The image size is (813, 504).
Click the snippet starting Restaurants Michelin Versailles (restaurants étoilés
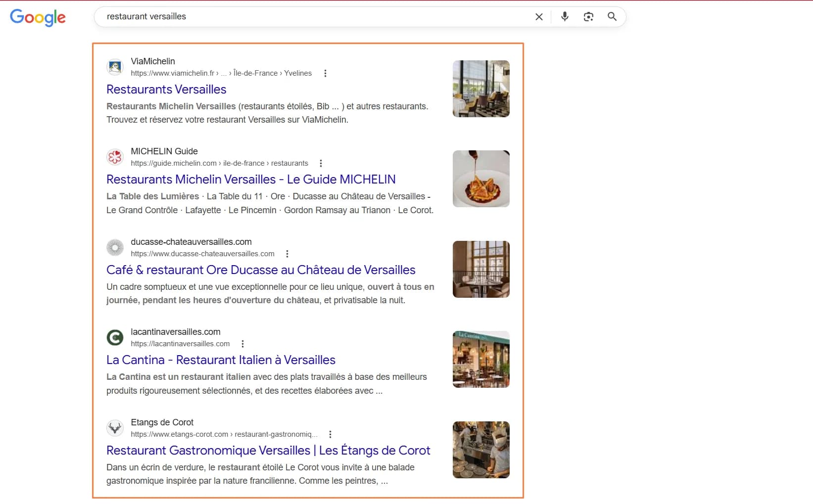point(267,113)
